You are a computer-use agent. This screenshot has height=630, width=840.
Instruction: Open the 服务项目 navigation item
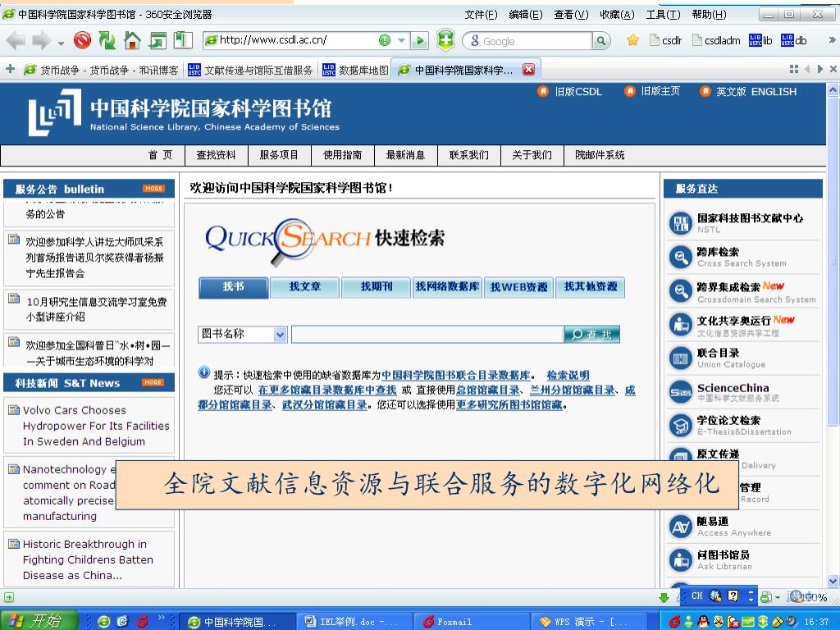[x=279, y=155]
